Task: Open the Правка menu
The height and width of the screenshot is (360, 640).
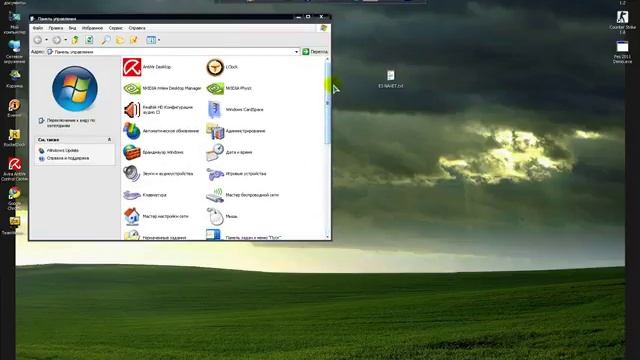Action: pos(56,28)
